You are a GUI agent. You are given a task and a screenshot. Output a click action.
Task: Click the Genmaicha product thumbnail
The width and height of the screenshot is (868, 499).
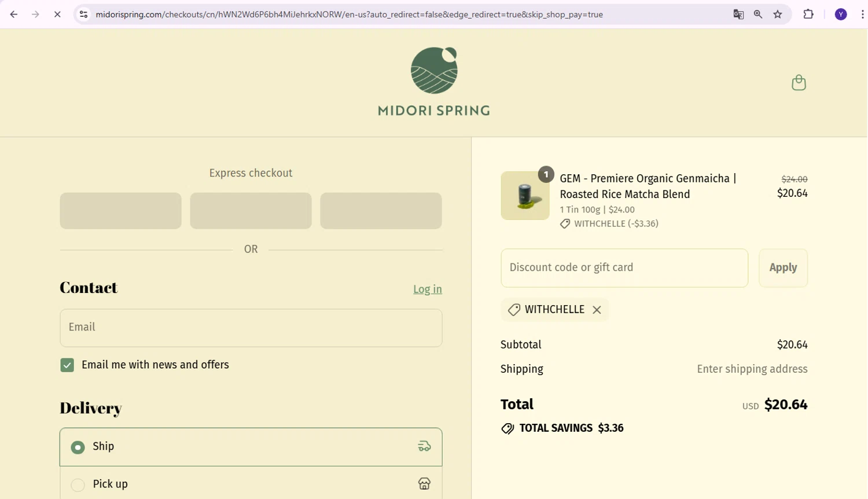click(x=525, y=196)
